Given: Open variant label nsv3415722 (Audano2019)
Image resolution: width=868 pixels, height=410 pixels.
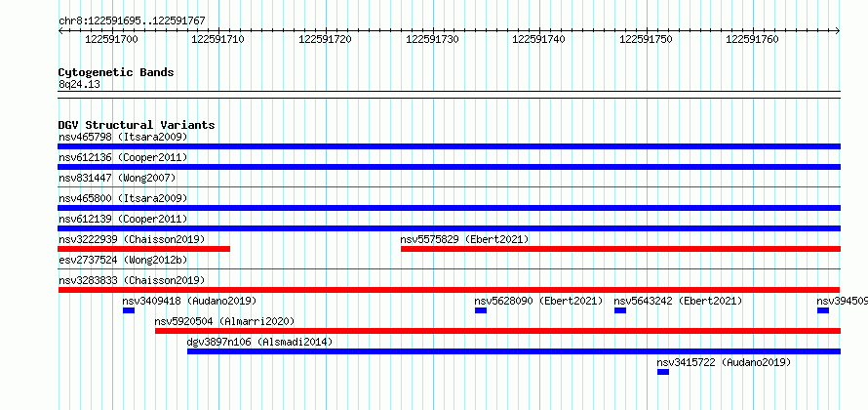Looking at the screenshot, I should pyautogui.click(x=724, y=362).
